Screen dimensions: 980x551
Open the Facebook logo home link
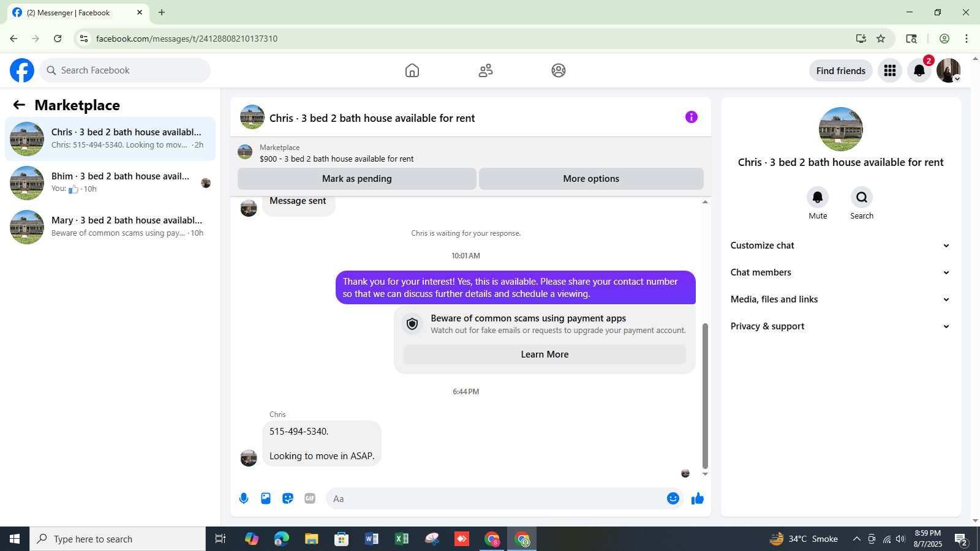pyautogui.click(x=22, y=70)
